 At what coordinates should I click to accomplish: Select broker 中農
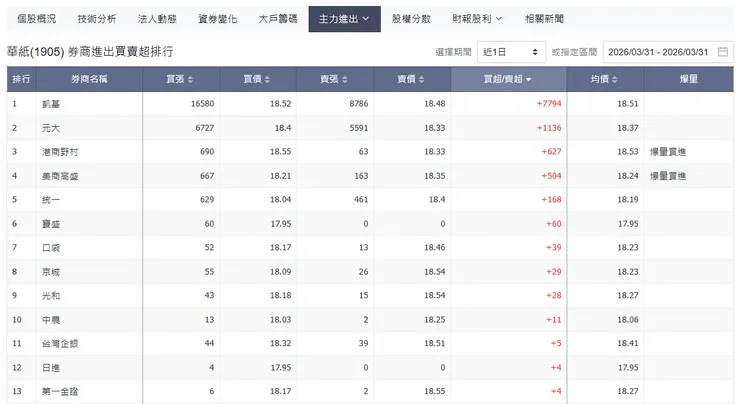(51, 320)
